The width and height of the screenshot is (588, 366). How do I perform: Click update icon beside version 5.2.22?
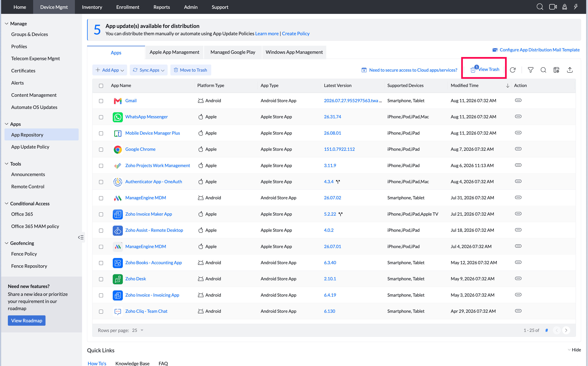(340, 214)
